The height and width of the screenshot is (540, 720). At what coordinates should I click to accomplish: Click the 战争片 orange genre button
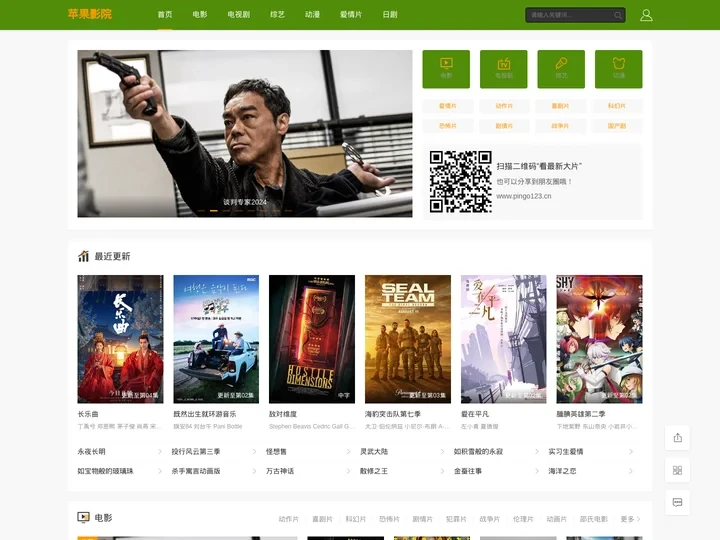click(560, 126)
